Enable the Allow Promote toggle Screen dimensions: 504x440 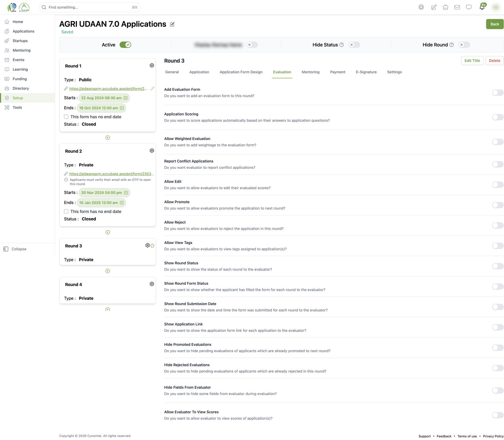(498, 205)
